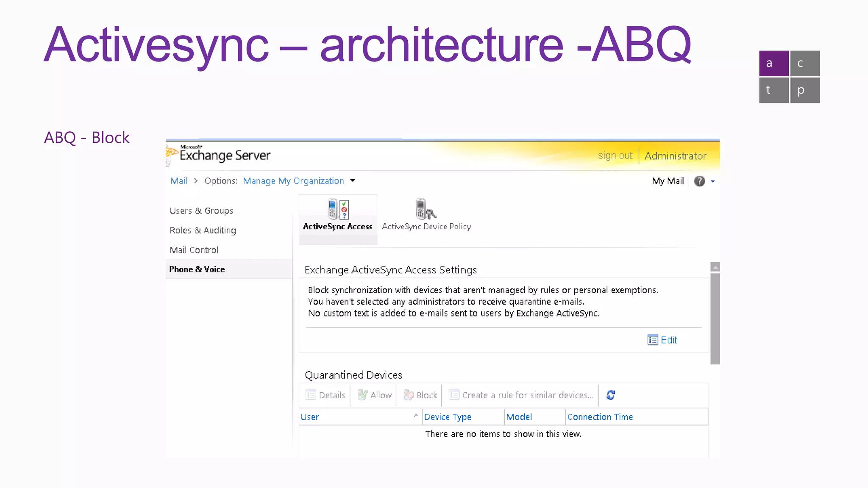Select Roles & Auditing in the sidebar
The width and height of the screenshot is (868, 488).
[203, 230]
